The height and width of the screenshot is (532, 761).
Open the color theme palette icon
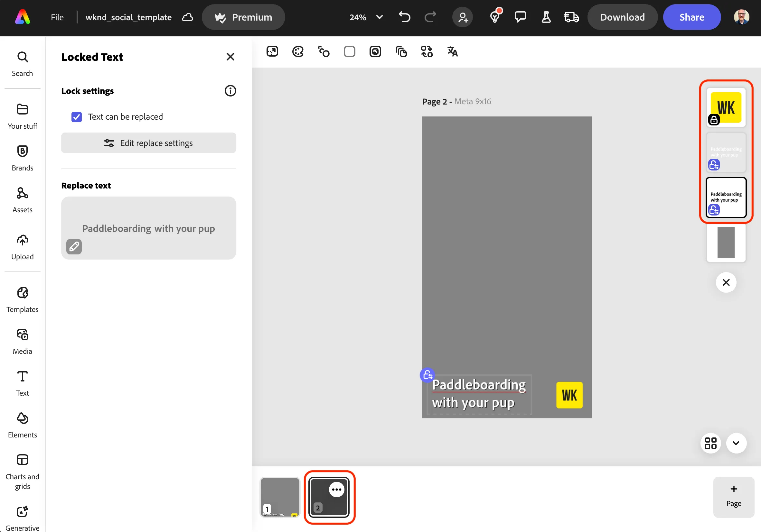(298, 52)
